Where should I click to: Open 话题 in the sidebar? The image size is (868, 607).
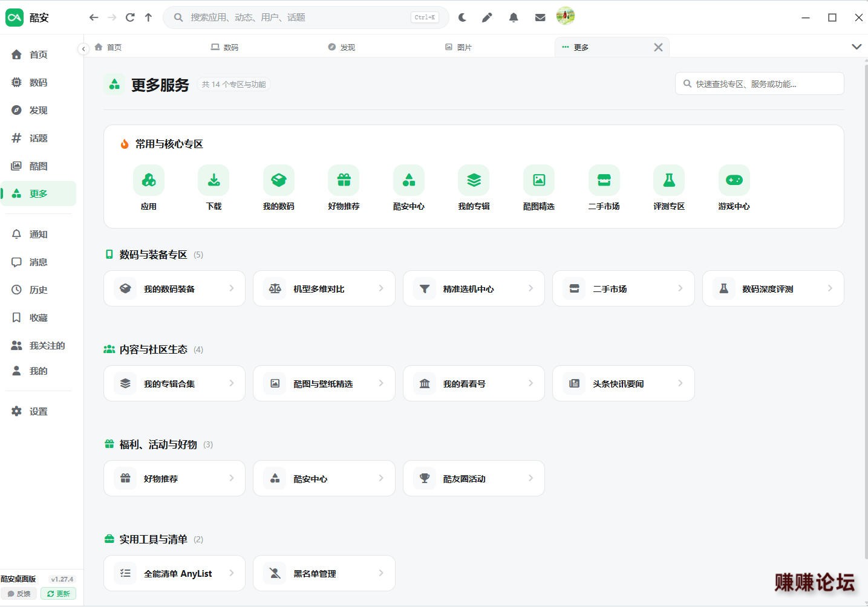(x=39, y=138)
